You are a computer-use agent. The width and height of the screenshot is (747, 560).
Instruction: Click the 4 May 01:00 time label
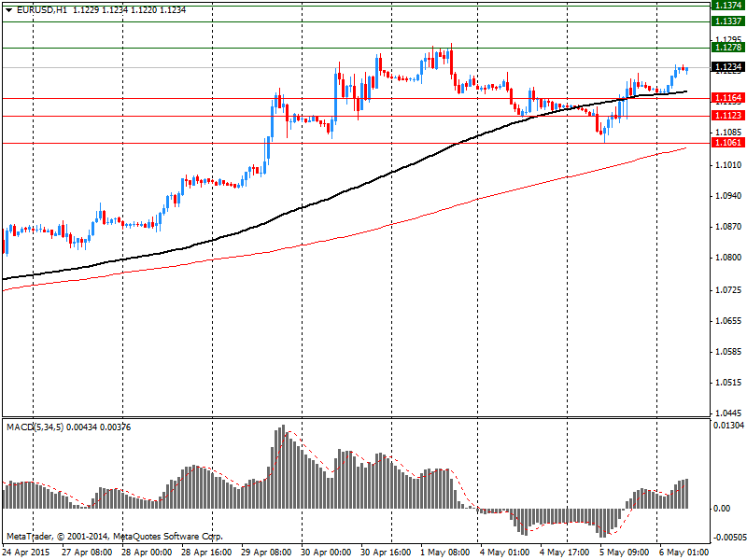(504, 553)
